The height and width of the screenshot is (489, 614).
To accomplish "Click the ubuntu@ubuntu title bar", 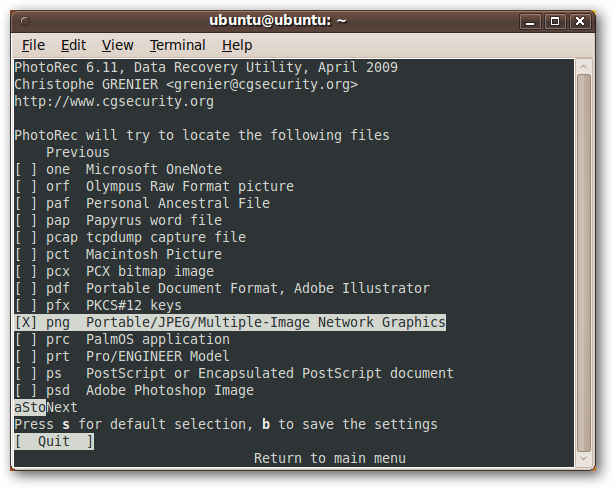I will point(279,20).
